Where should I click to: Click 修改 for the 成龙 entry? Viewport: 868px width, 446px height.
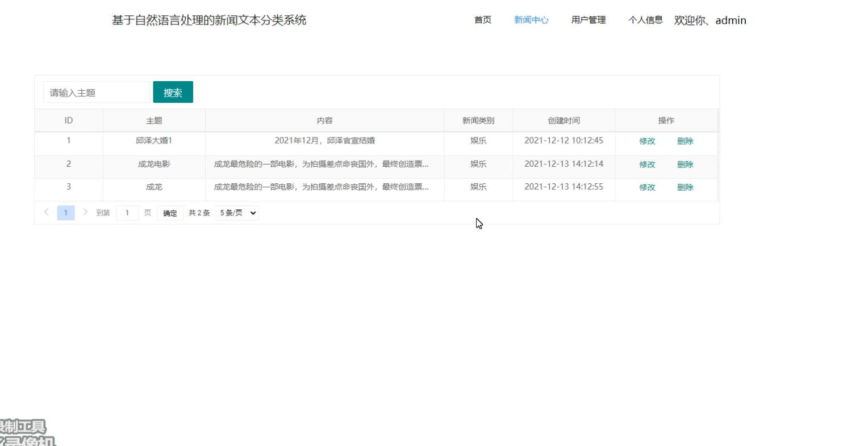coord(648,187)
